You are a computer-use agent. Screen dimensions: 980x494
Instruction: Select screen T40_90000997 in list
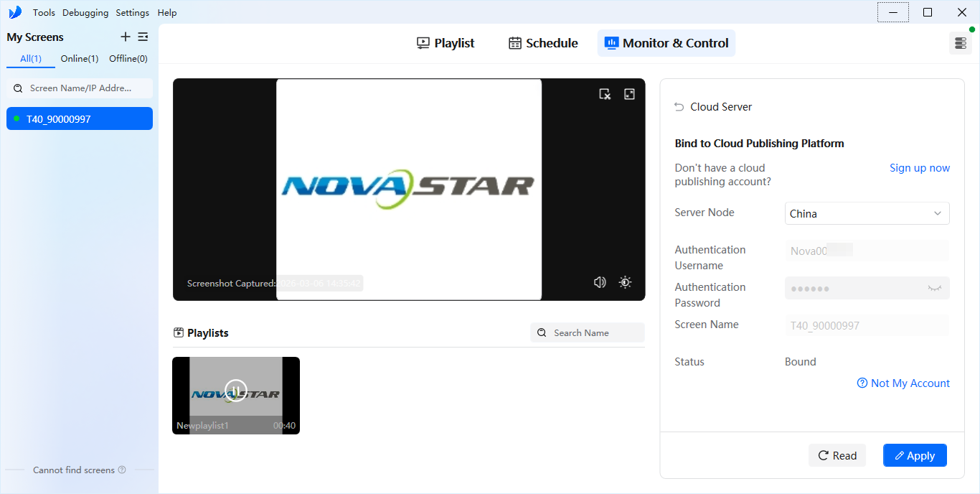80,118
